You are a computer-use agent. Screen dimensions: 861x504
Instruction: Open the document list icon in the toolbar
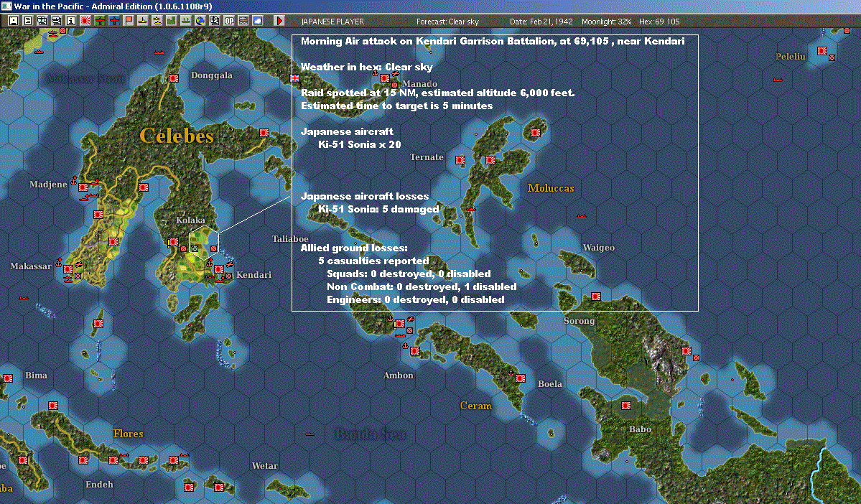click(28, 21)
